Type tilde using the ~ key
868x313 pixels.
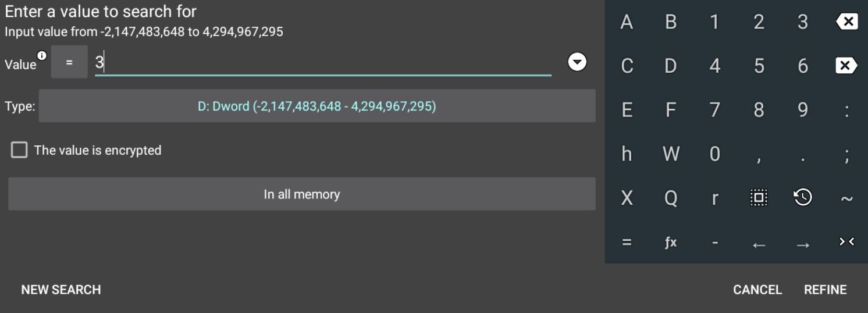pyautogui.click(x=846, y=198)
